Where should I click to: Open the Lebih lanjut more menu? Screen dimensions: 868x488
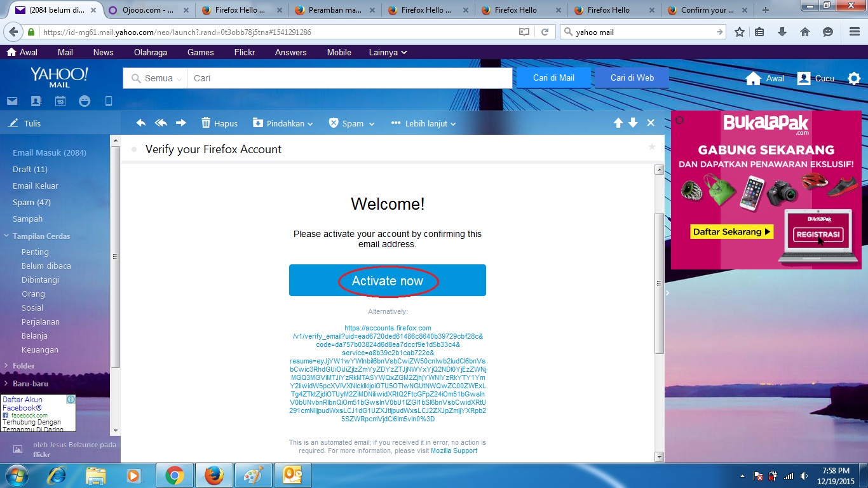point(424,123)
